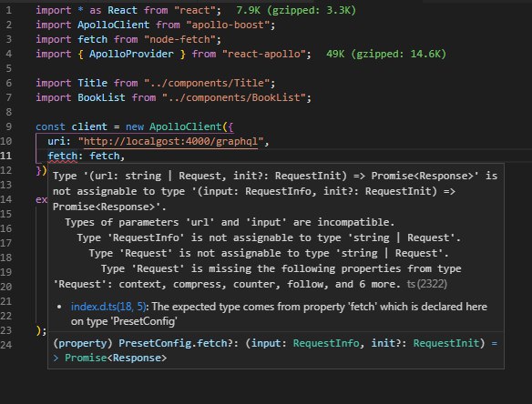Click the underlined fetch property on line 11

[63, 156]
